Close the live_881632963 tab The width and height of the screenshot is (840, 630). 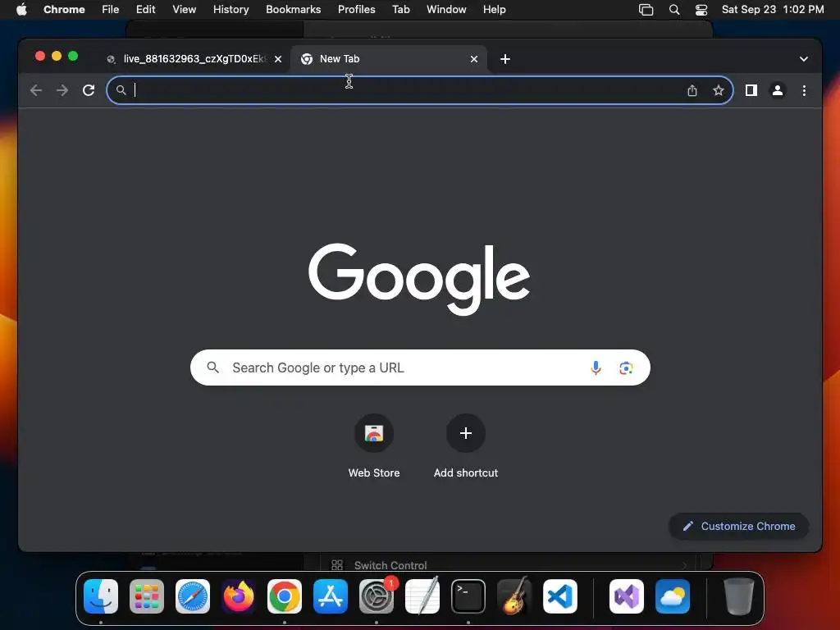tap(278, 59)
